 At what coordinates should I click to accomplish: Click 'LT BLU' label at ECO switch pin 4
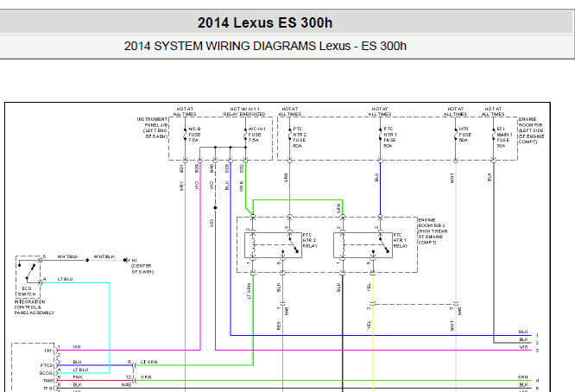[65, 280]
